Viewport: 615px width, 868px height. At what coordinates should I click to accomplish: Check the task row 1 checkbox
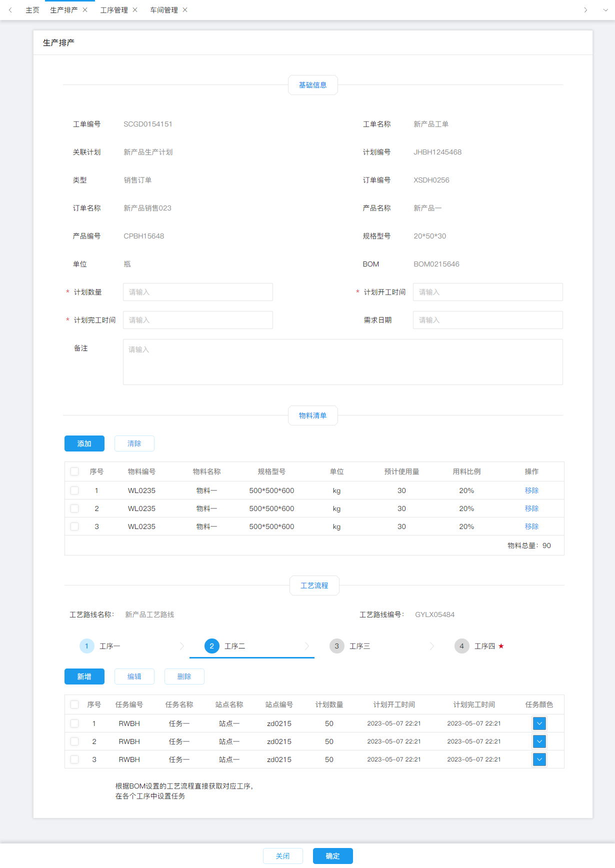click(74, 723)
